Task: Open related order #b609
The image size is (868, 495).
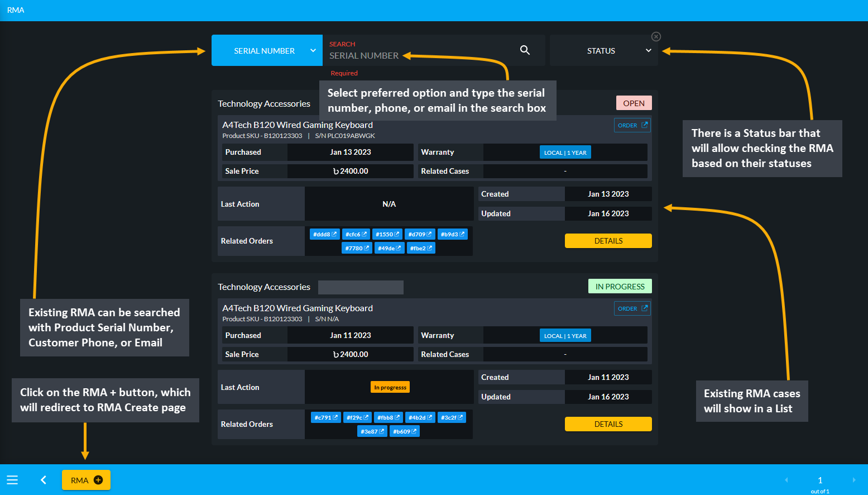Action: pyautogui.click(x=405, y=431)
